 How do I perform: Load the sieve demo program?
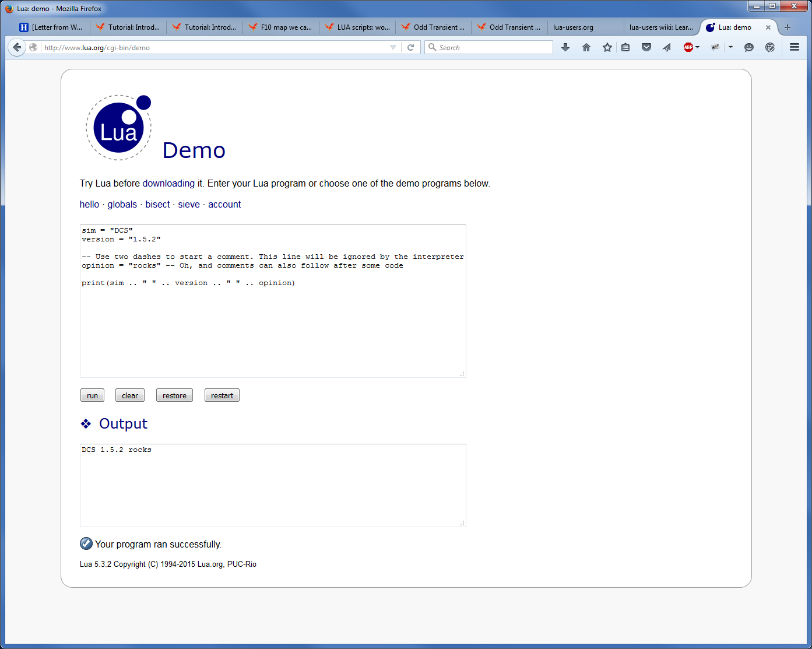pos(189,204)
